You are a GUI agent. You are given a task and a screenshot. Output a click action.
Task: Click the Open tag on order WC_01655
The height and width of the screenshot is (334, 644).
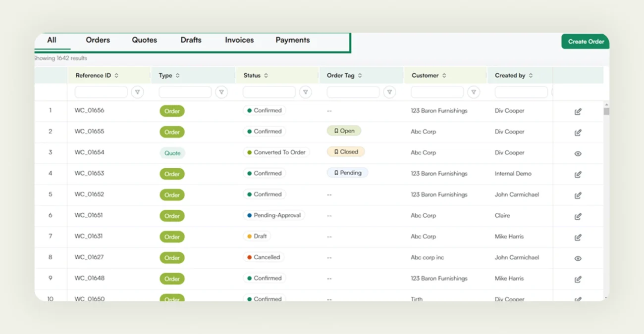[344, 130]
